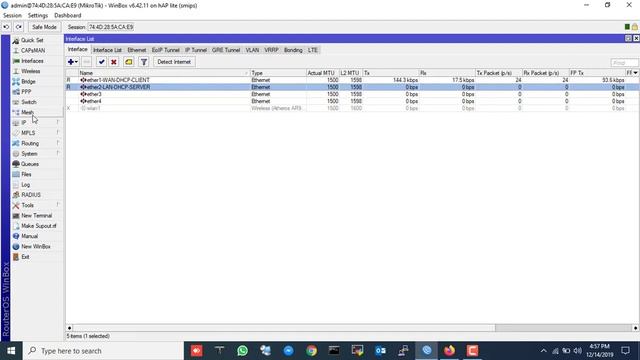Expand the MPLS submenu

point(28,133)
